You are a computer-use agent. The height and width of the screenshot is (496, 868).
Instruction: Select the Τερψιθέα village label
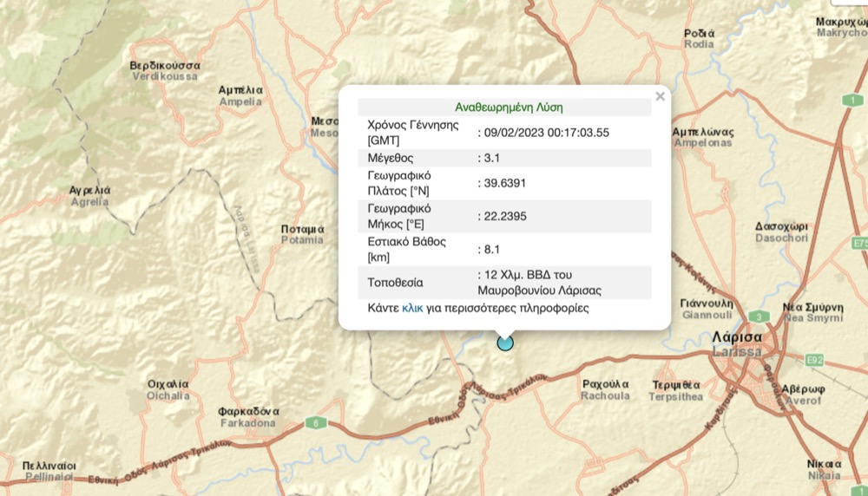(677, 384)
